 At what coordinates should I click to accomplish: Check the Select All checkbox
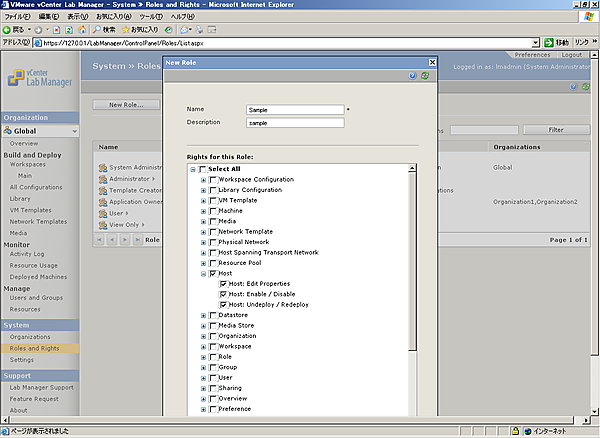point(203,169)
